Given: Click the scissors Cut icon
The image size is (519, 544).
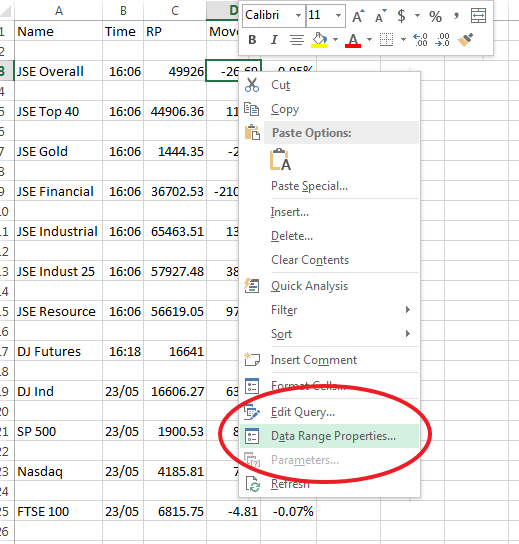Looking at the screenshot, I should pos(252,85).
